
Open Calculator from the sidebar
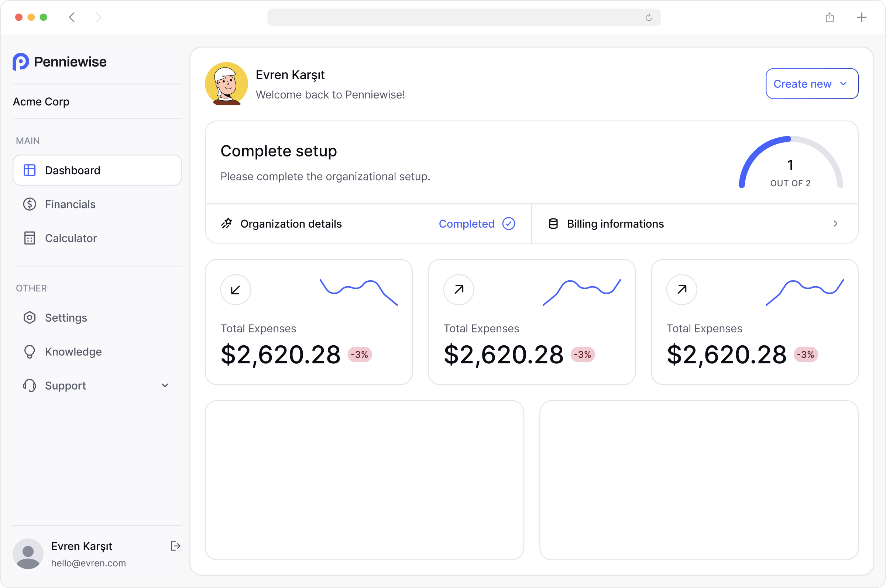click(71, 238)
